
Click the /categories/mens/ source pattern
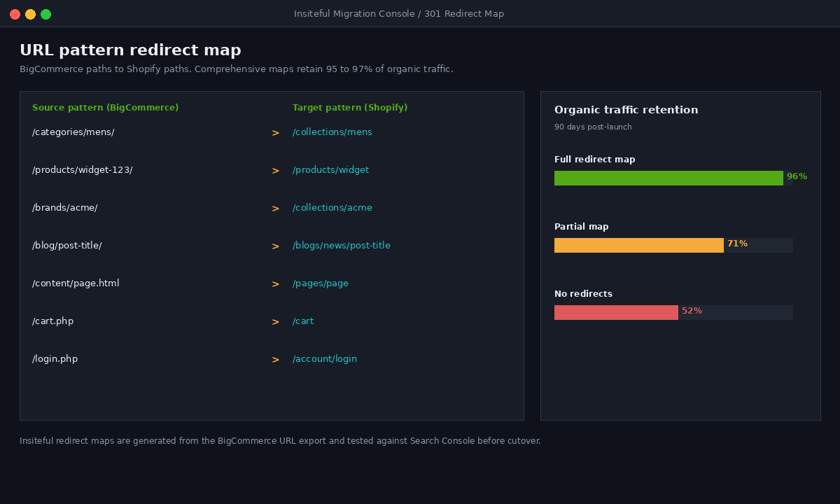point(73,132)
